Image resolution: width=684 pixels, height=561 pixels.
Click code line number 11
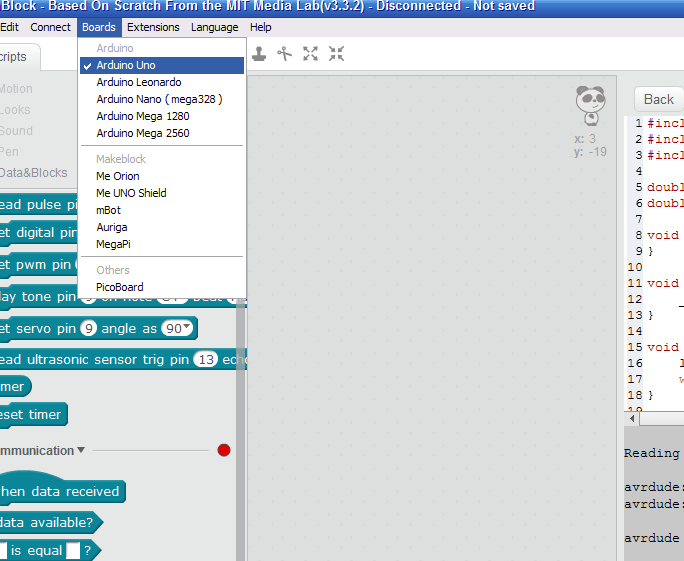(635, 283)
